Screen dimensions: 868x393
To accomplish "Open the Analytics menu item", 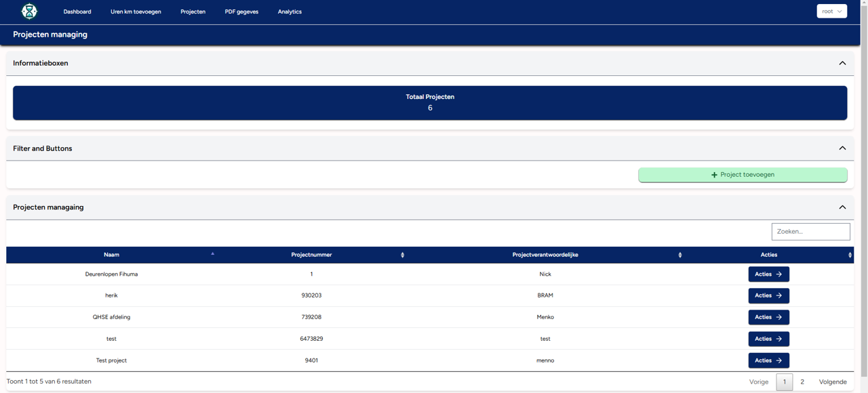I will pyautogui.click(x=290, y=12).
